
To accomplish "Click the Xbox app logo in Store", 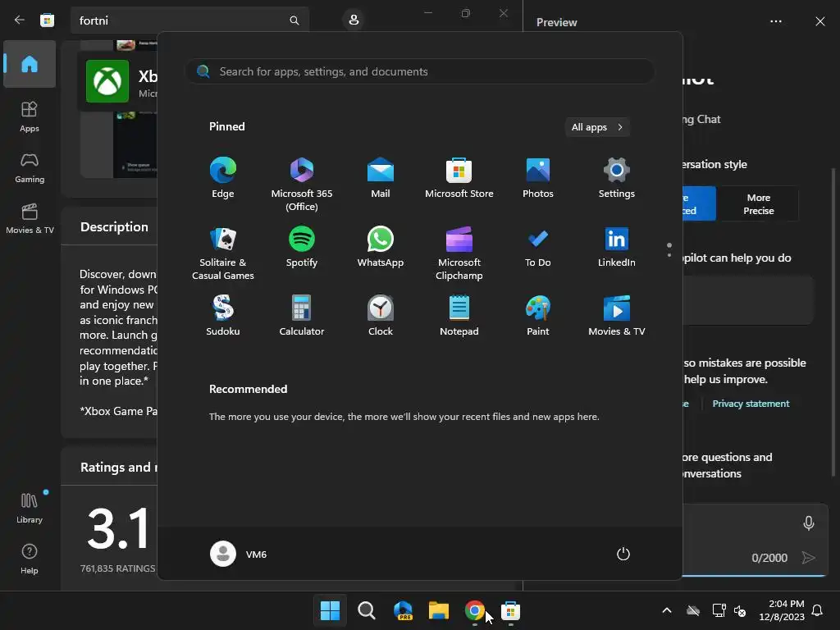I will click(x=107, y=81).
